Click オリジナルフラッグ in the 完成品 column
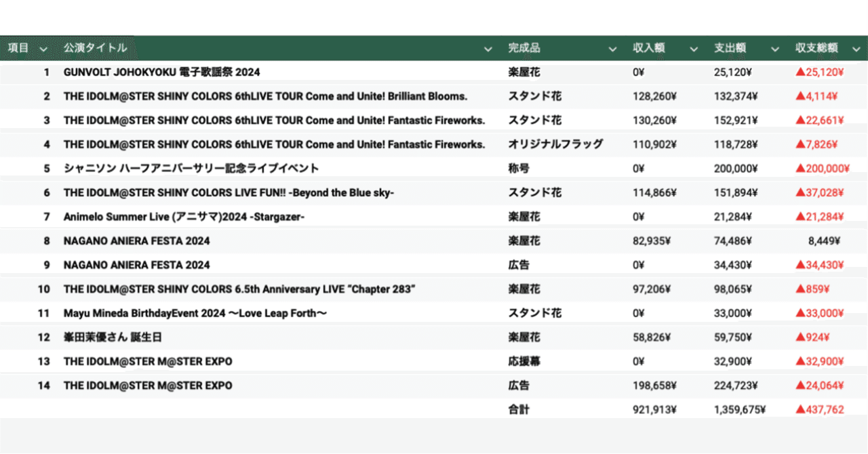The width and height of the screenshot is (868, 454). point(555,144)
